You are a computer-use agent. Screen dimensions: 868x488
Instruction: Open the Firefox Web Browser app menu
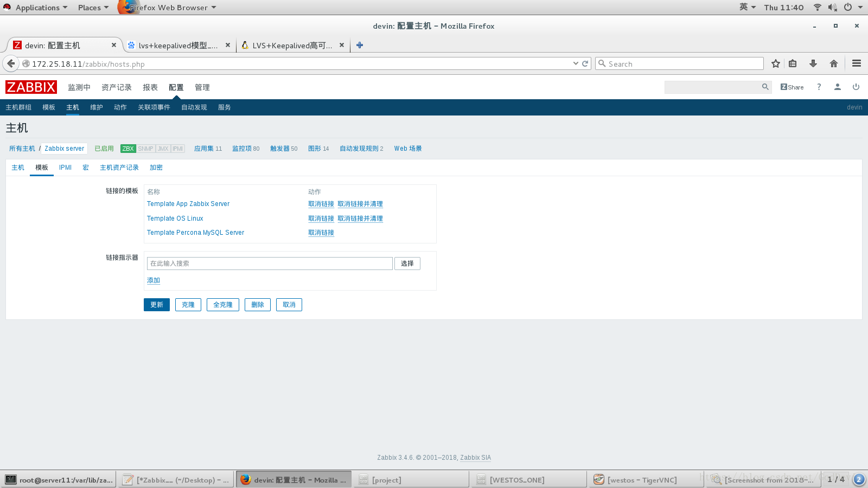(x=168, y=7)
